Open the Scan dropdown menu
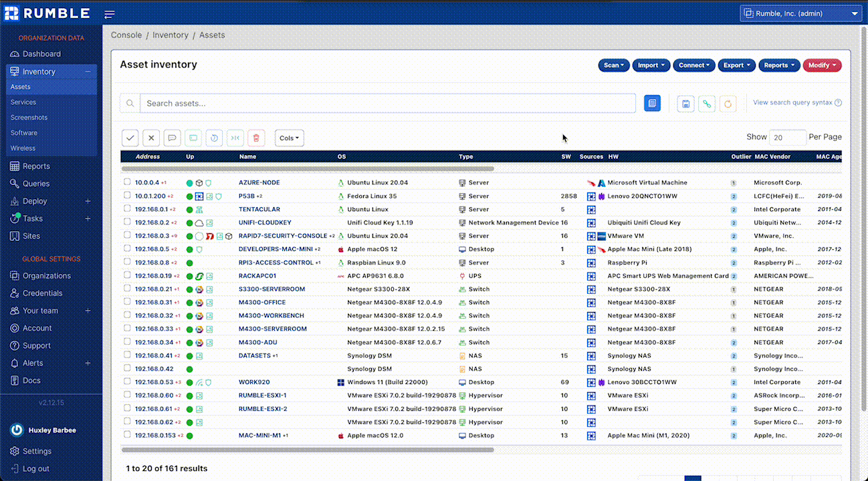868x481 pixels. pos(613,65)
